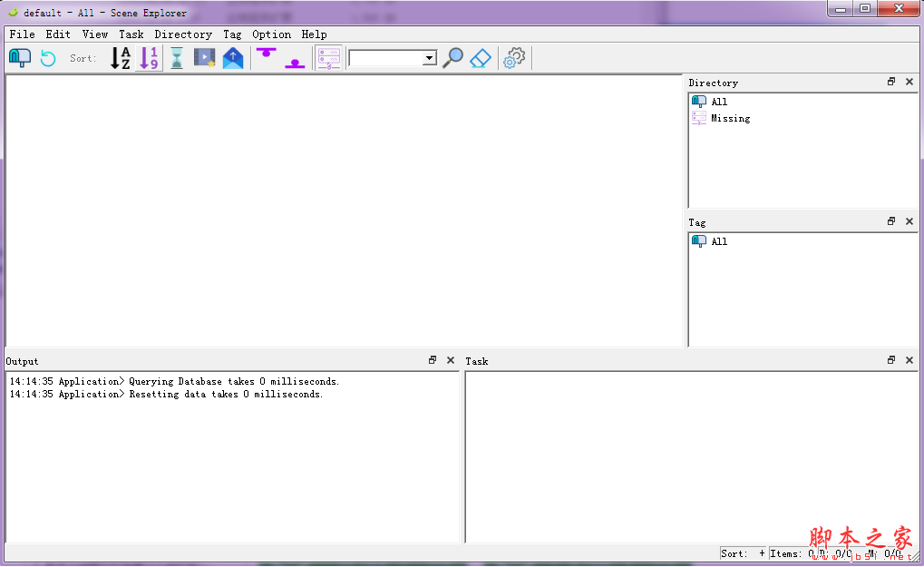
Task: Click the mailbox icon in the toolbar
Action: [x=20, y=58]
